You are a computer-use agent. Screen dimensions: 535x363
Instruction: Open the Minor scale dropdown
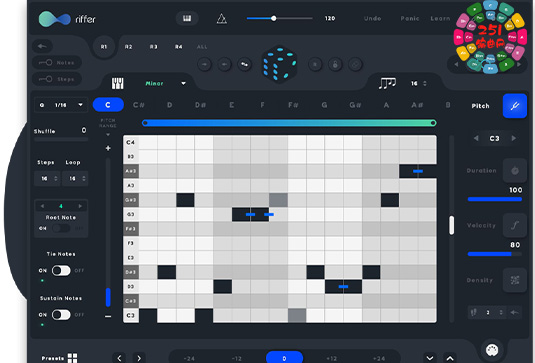pyautogui.click(x=166, y=83)
